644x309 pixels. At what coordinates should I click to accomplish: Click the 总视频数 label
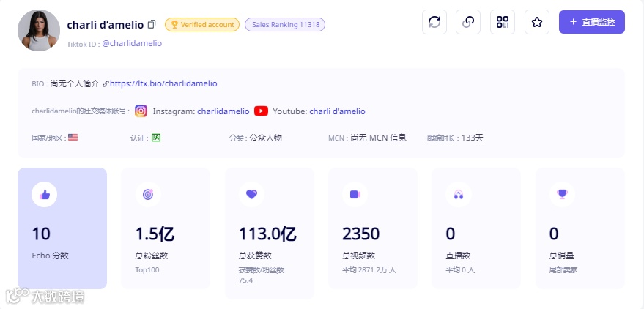[x=358, y=256]
